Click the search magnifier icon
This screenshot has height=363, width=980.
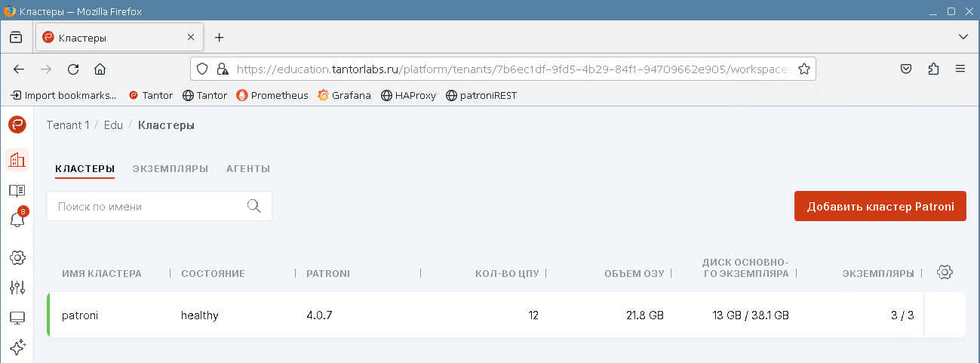click(253, 206)
